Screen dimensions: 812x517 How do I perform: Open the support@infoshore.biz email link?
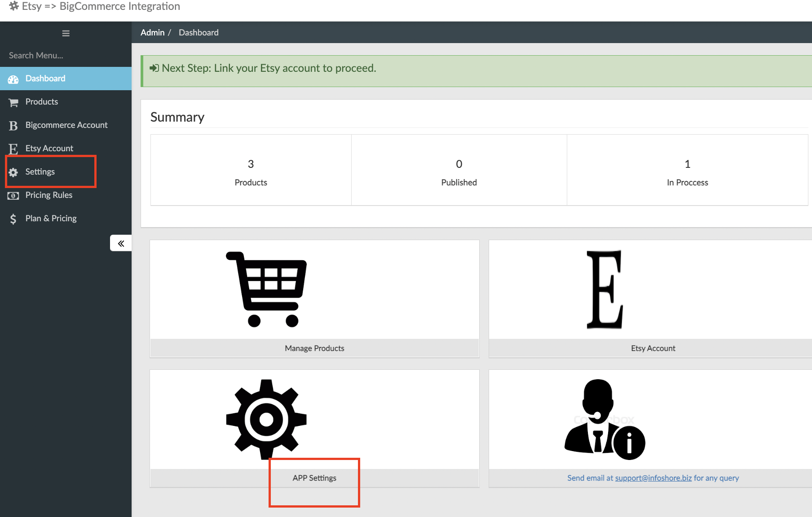[653, 478]
